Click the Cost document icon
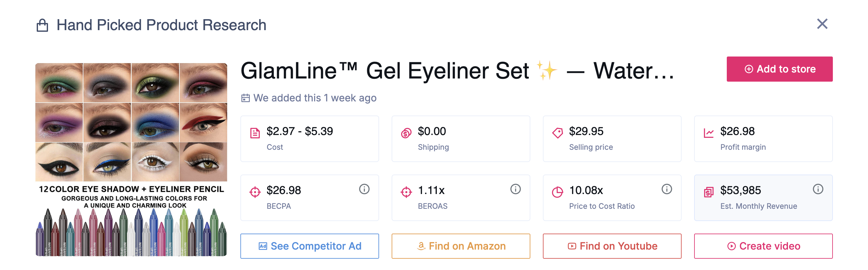The image size is (868, 270). click(255, 133)
